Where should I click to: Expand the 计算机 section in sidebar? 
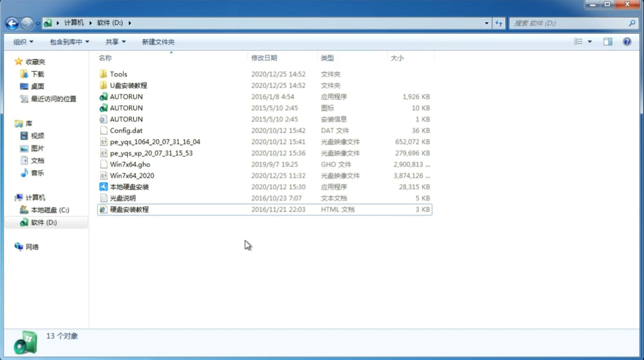tap(12, 197)
